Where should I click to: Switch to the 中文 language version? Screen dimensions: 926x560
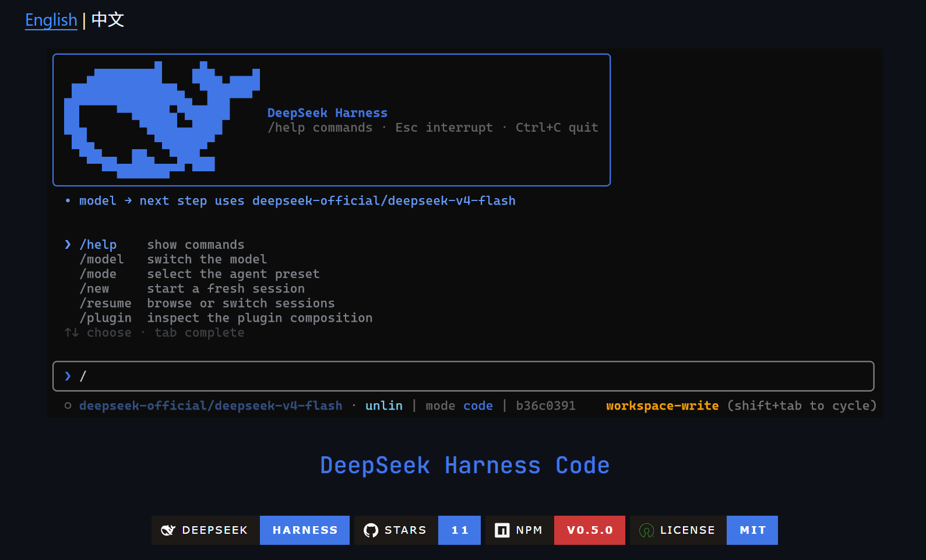point(108,20)
